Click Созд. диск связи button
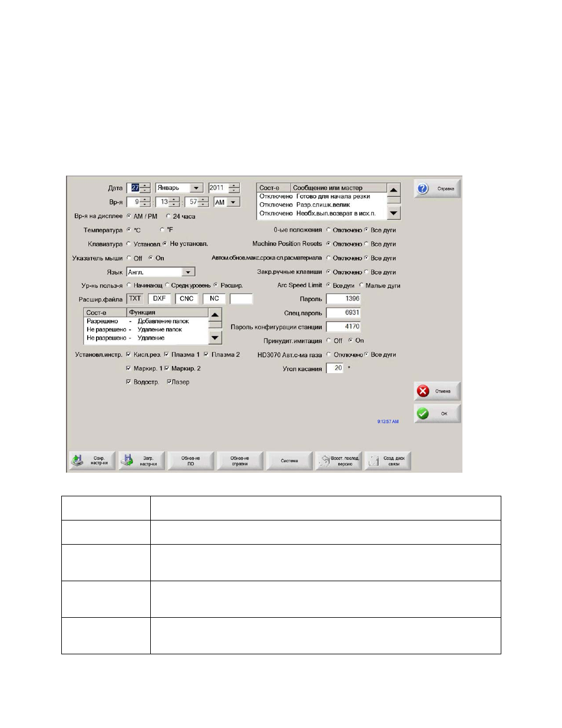562x728 pixels. pyautogui.click(x=388, y=461)
